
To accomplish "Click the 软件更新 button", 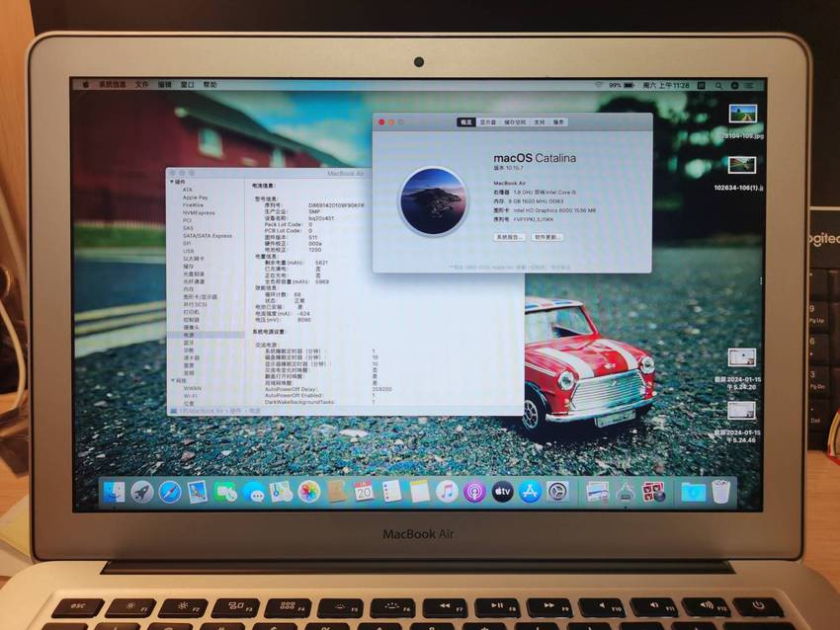I will click(546, 237).
